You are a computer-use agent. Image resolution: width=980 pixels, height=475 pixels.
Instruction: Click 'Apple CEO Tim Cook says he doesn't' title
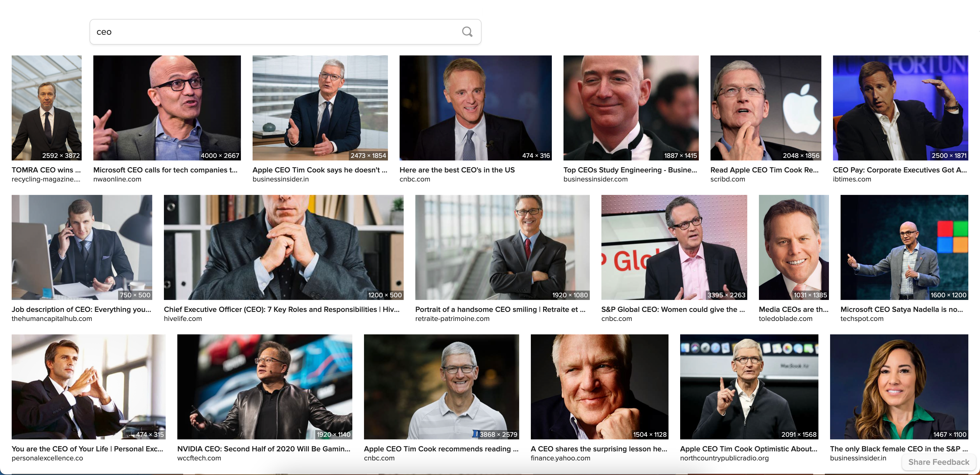click(320, 170)
